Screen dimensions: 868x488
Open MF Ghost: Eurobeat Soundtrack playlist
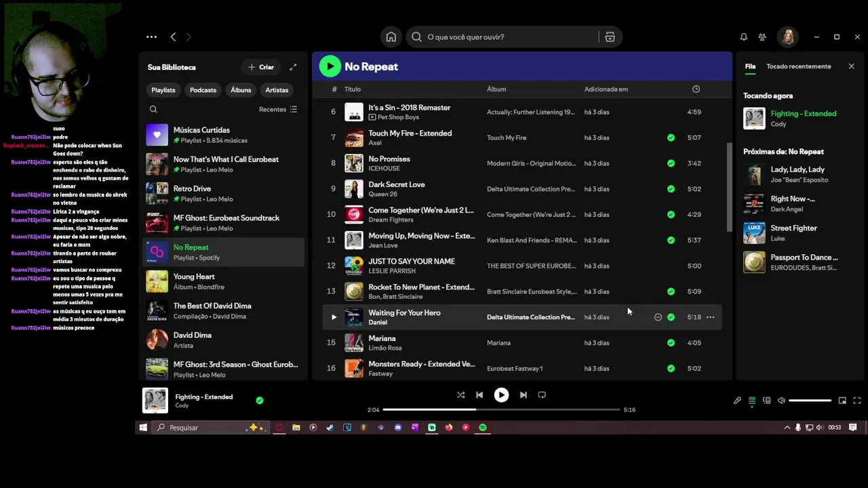(224, 222)
